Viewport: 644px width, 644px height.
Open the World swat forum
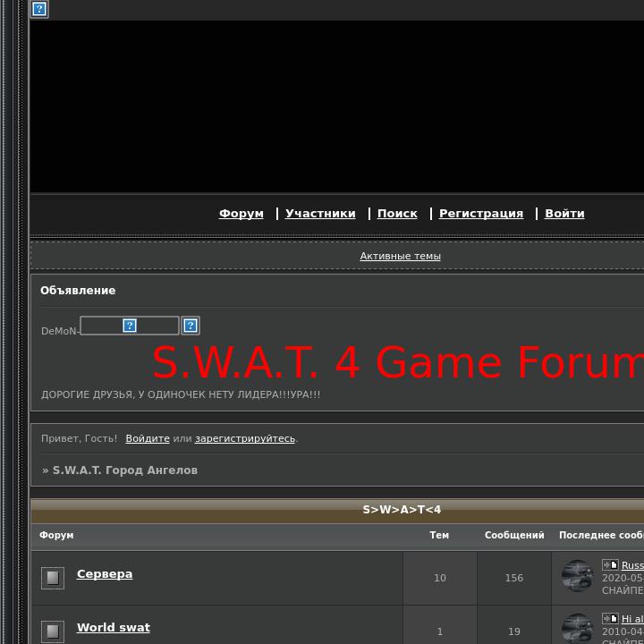tap(114, 627)
